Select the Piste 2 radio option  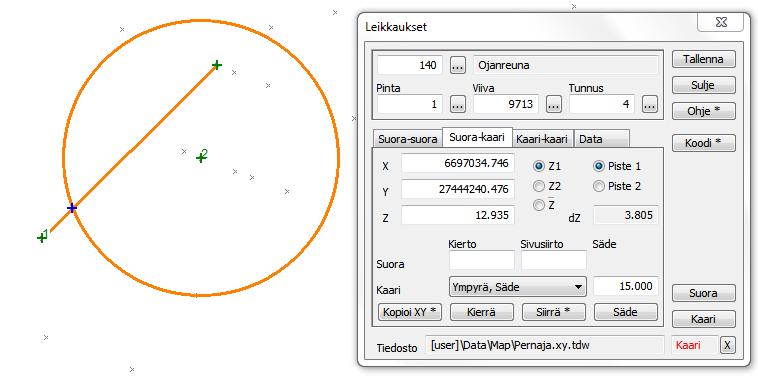[x=599, y=186]
